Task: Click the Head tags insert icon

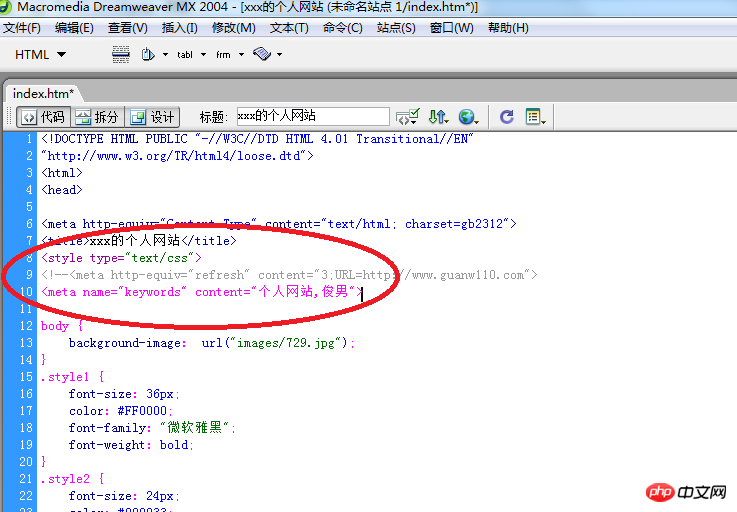Action: [148, 55]
